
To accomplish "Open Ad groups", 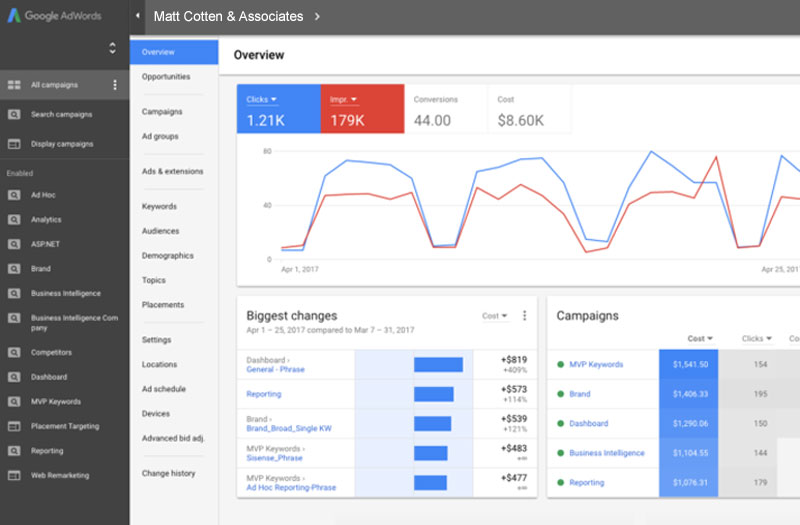I will click(160, 136).
